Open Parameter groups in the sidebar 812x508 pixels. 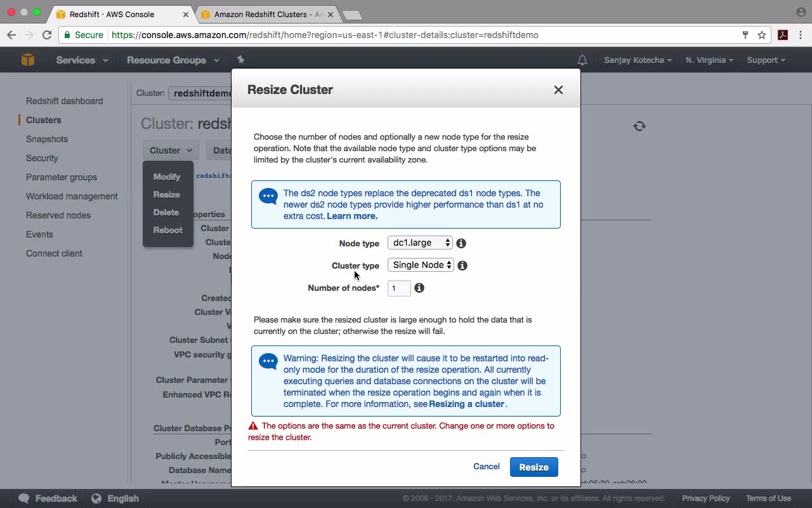(x=62, y=177)
